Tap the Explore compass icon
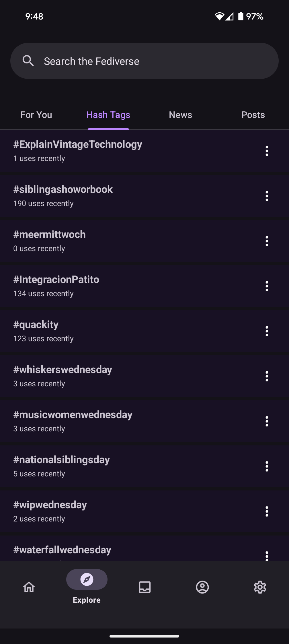 [87, 579]
